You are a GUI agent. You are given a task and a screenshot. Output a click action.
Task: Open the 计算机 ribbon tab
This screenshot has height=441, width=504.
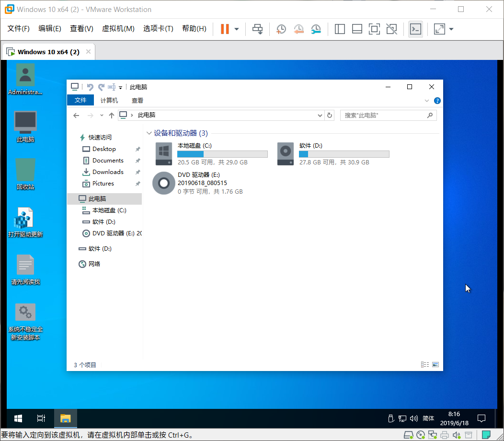(109, 100)
